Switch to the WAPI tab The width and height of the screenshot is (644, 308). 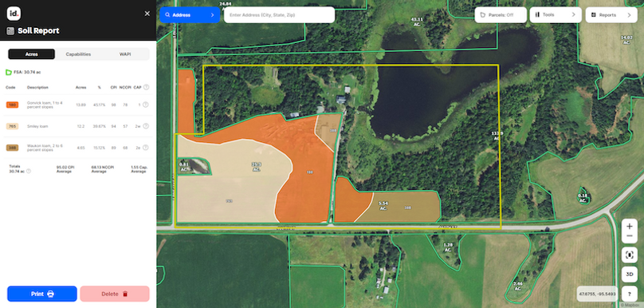pos(125,54)
